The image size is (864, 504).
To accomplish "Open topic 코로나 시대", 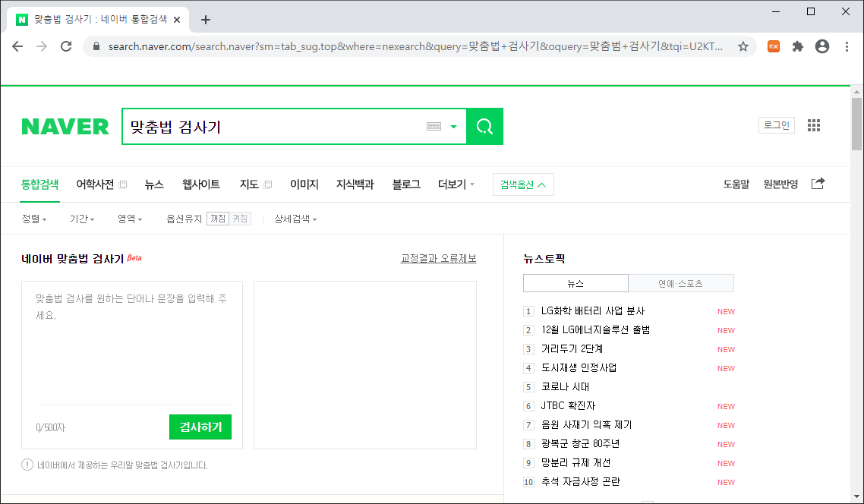I will (x=566, y=386).
